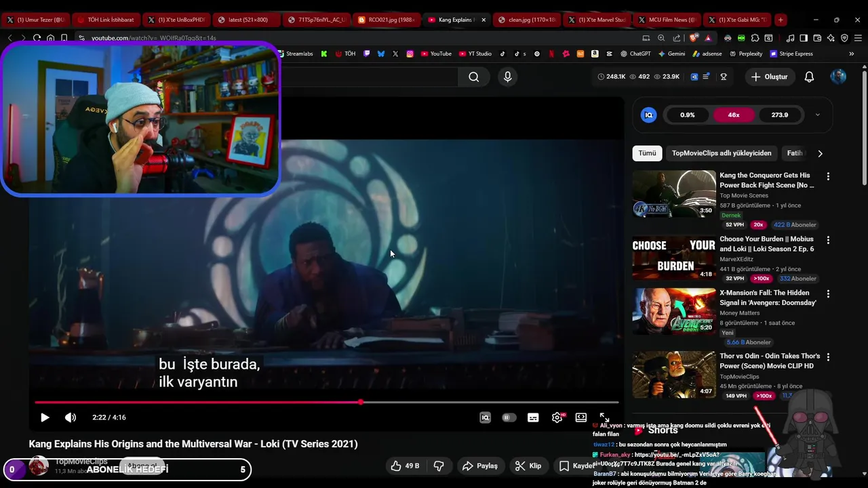Click vidIQ trophy icon in header
This screenshot has width=868, height=488.
point(724,77)
